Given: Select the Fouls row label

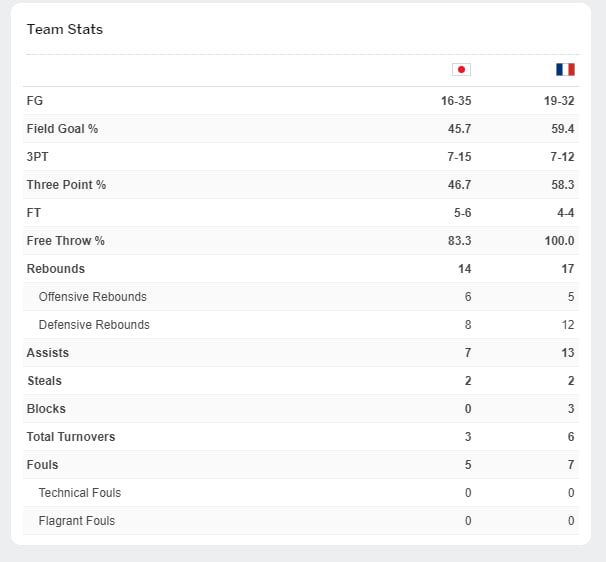Looking at the screenshot, I should tap(42, 465).
